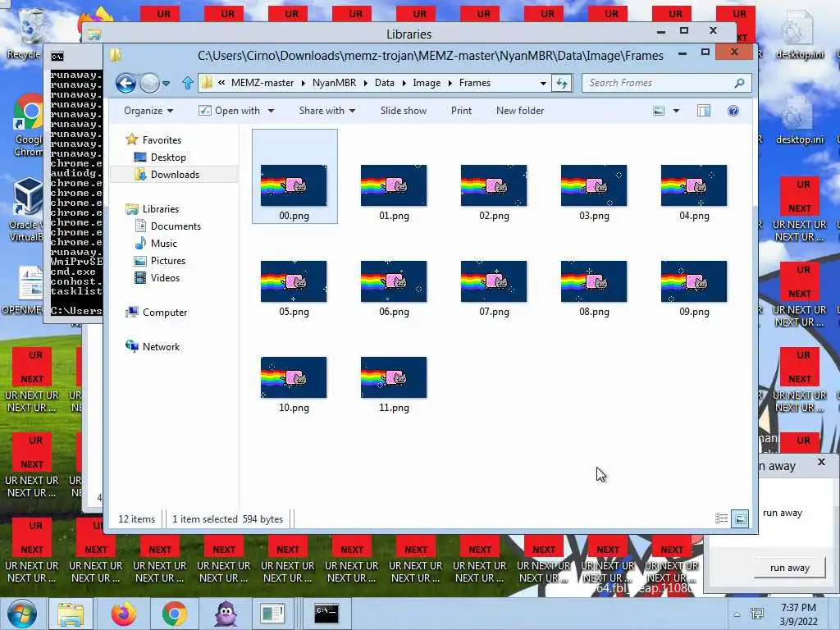The height and width of the screenshot is (630, 840).
Task: Expand the breadcrumb arrow after NyanMBR
Action: (x=365, y=83)
